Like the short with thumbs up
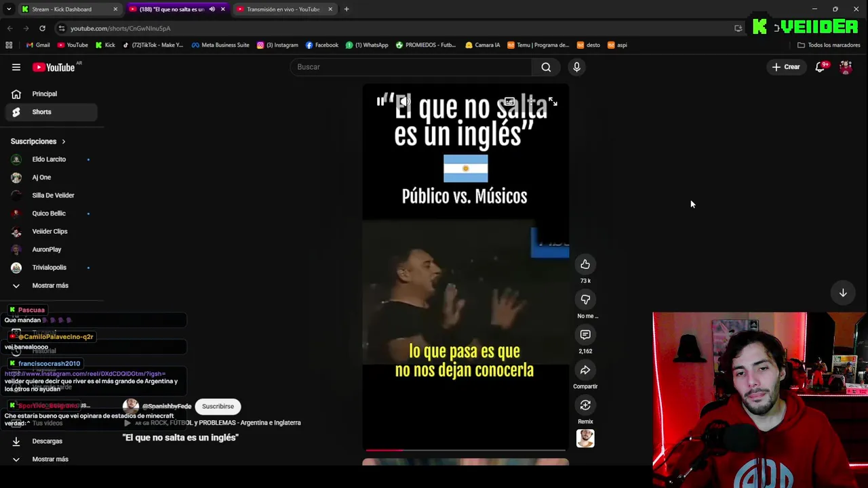 (585, 264)
